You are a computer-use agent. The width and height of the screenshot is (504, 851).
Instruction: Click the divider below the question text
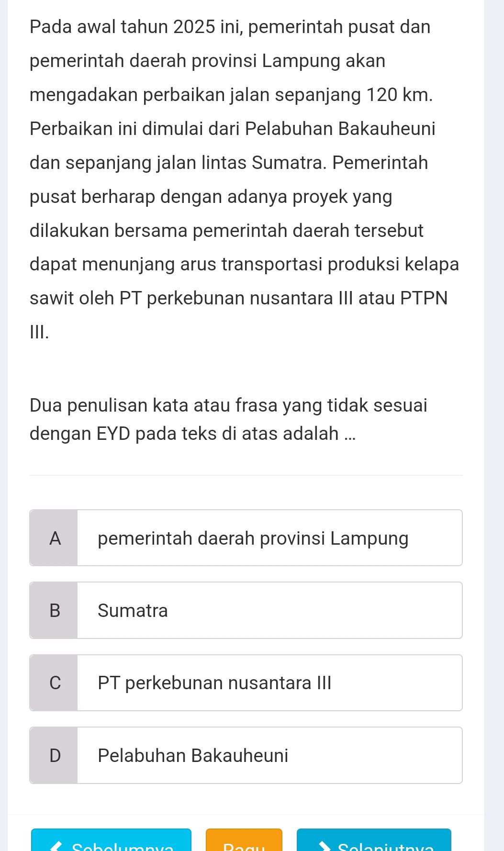[246, 474]
